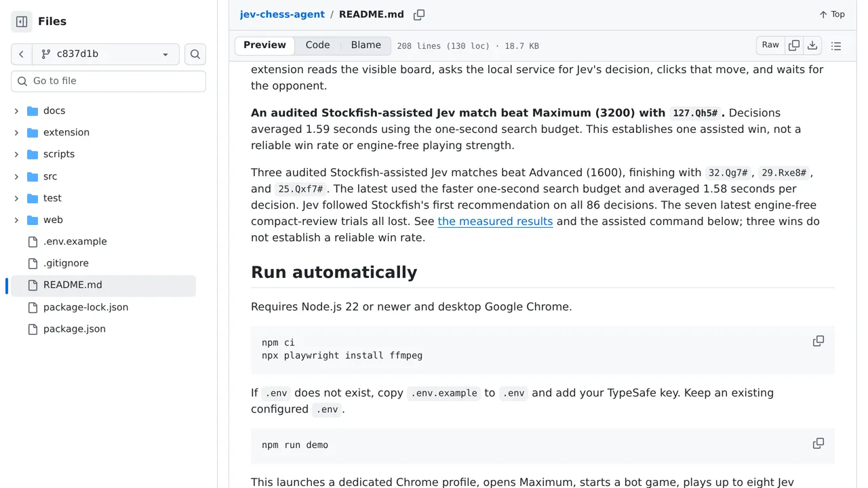This screenshot has height=488, width=868.
Task: Collapse the Files side panel icon
Action: 22,22
